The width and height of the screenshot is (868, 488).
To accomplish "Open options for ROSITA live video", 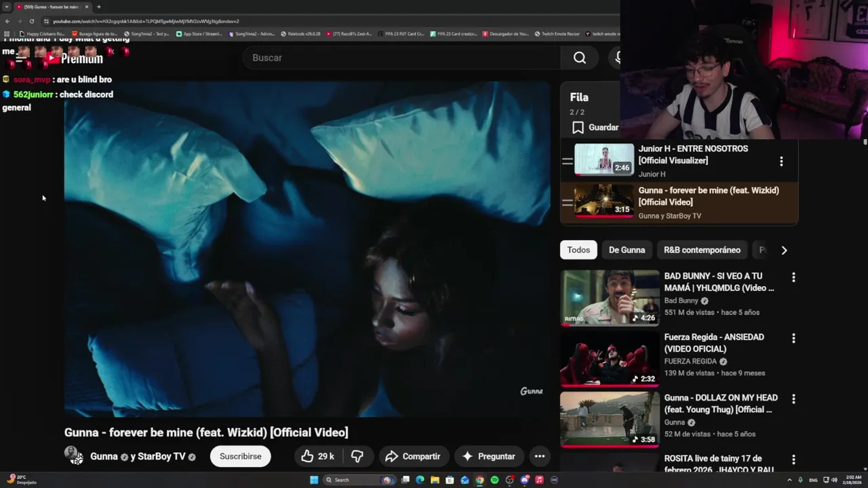I will (793, 460).
